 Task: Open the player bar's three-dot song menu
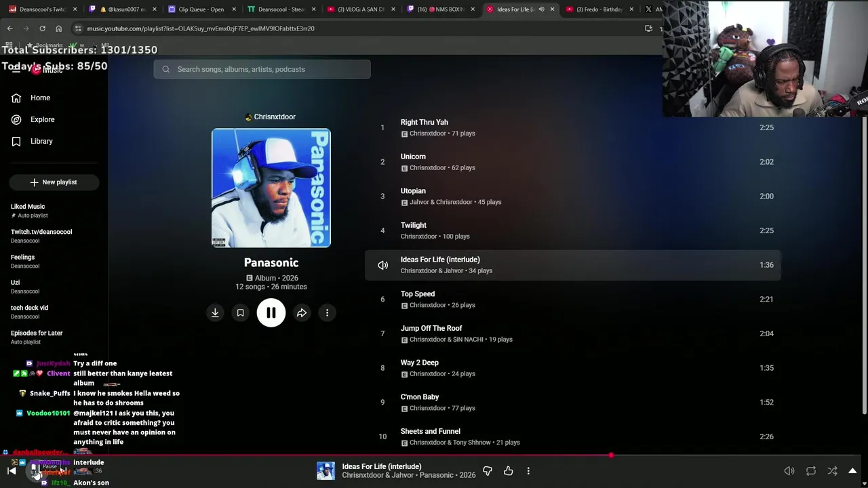(528, 470)
